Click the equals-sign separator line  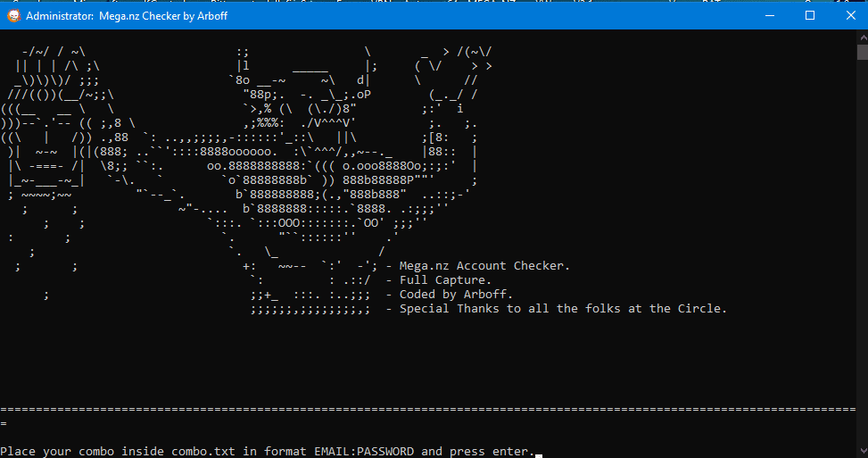click(x=428, y=409)
